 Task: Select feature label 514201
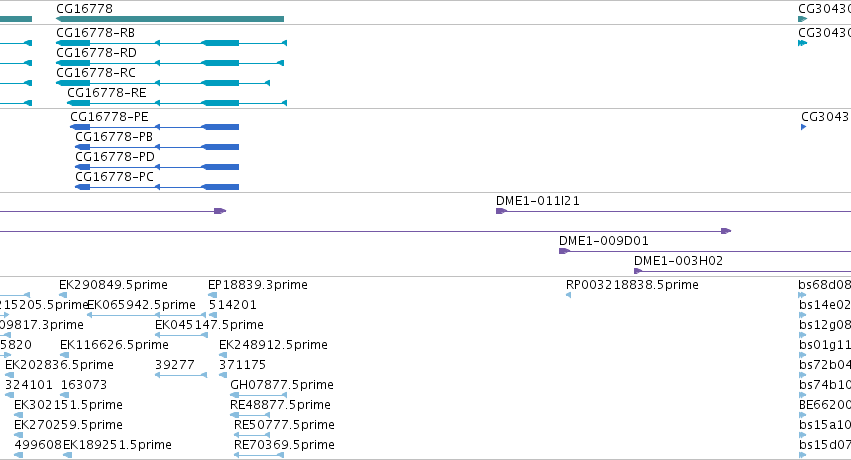[232, 305]
